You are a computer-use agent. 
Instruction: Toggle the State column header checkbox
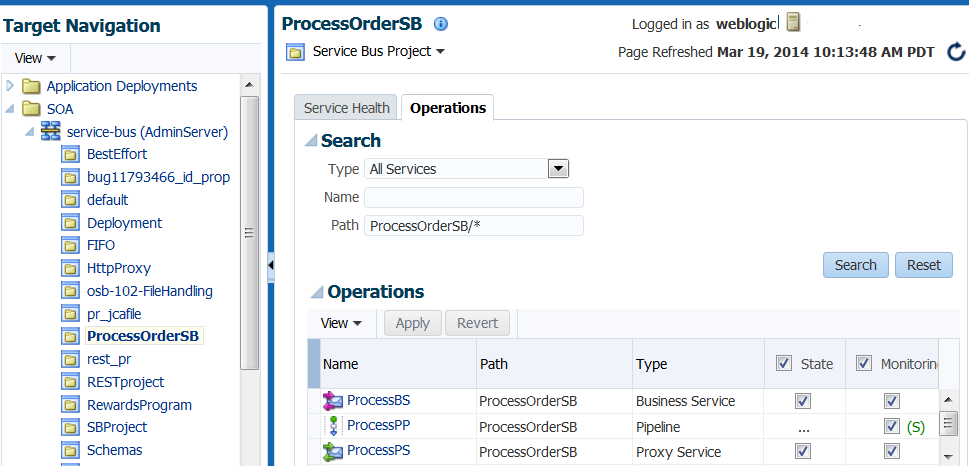pos(783,364)
